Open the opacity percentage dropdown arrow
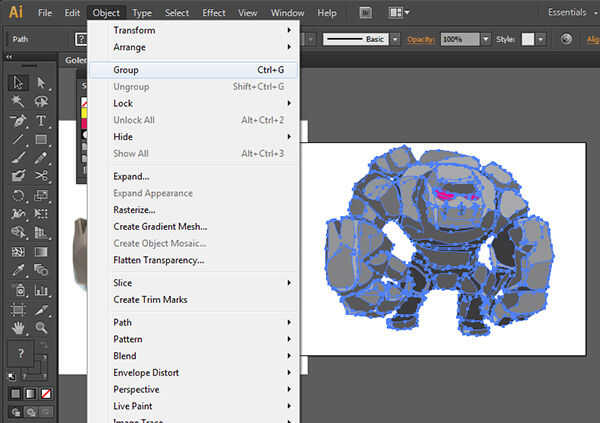 pos(486,39)
